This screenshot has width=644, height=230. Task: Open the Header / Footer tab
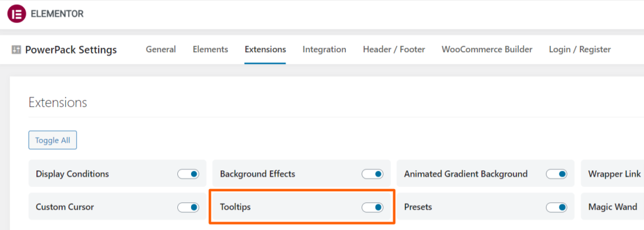click(394, 50)
